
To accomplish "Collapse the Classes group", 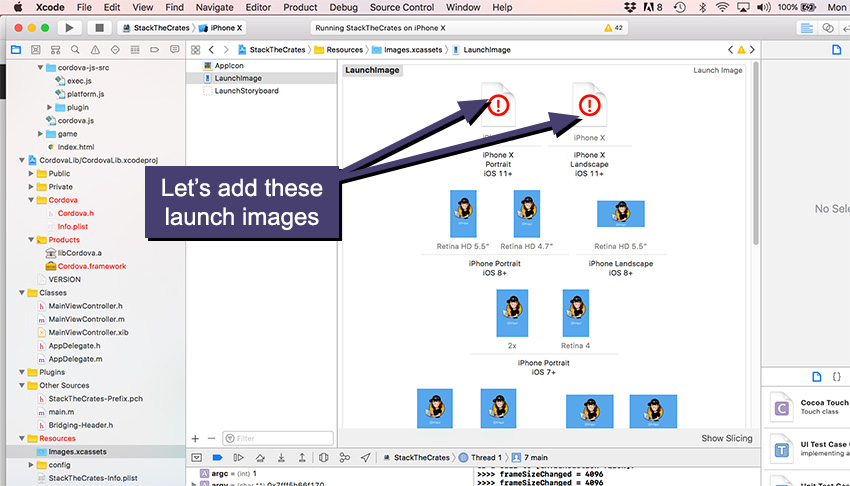I will click(22, 293).
